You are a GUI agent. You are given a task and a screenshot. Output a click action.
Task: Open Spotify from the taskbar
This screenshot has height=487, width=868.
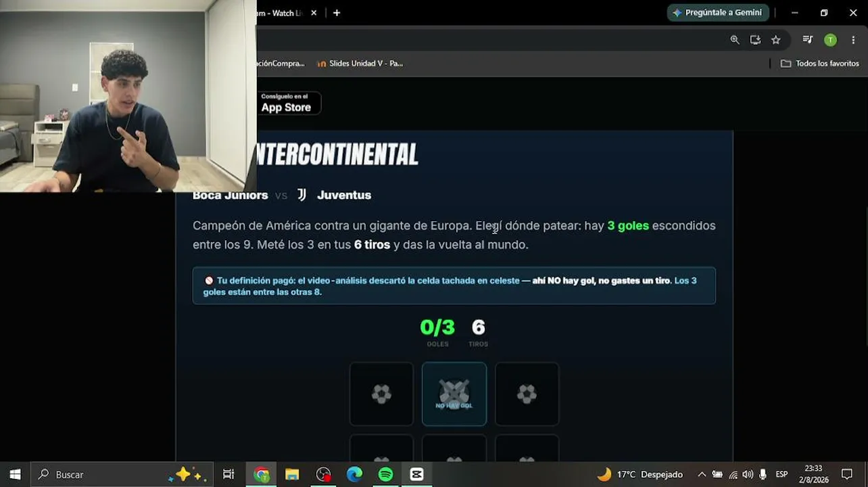coord(385,475)
